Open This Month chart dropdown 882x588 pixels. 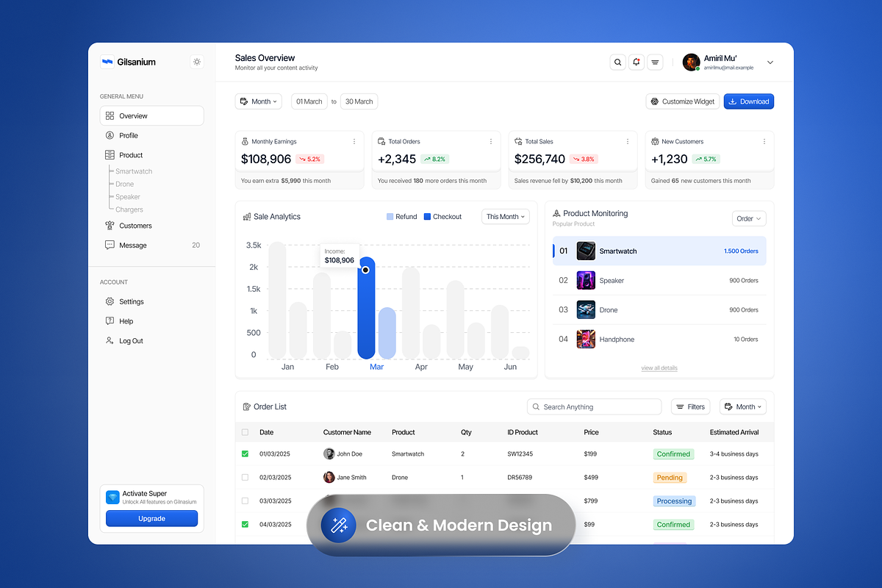tap(506, 217)
